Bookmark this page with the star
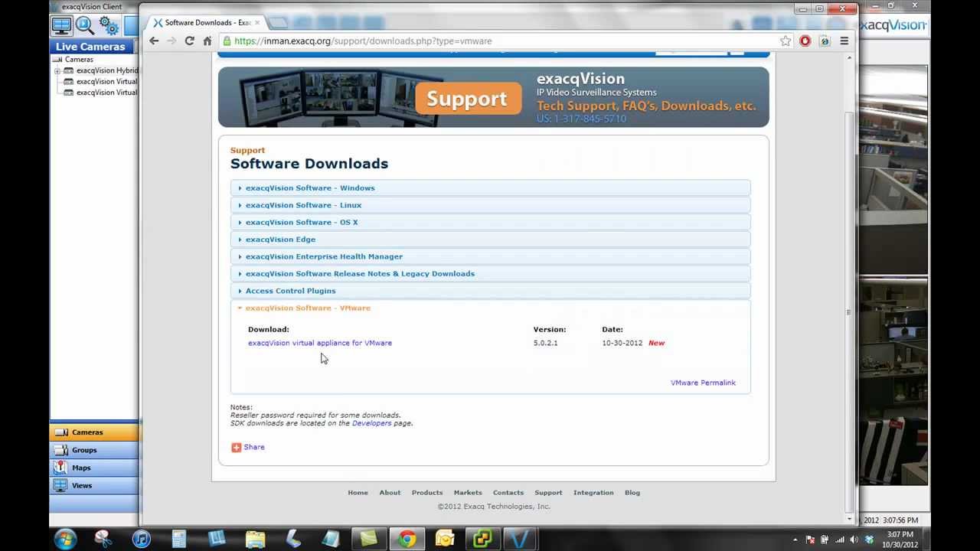 coord(786,41)
